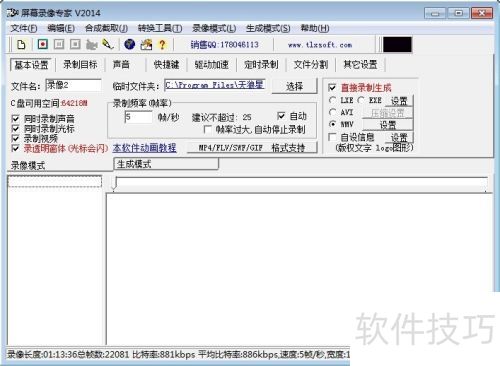Click the pause recording toolbar icon
Image resolution: width=500 pixels, height=366 pixels.
click(x=59, y=44)
